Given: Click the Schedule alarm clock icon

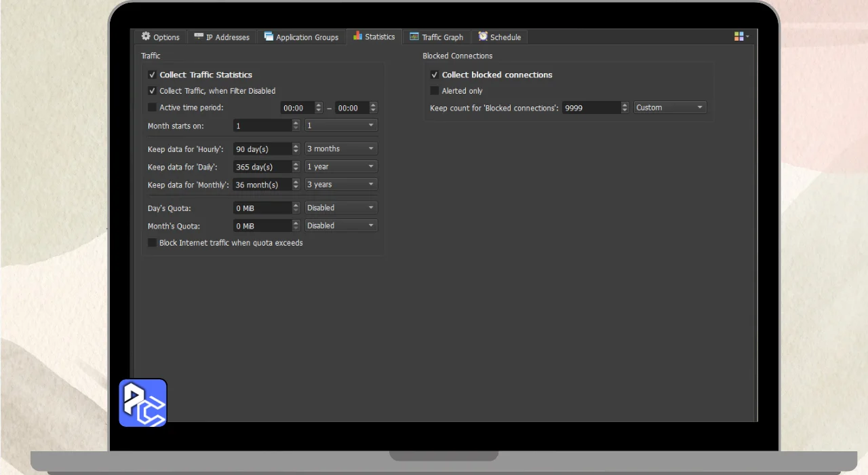Looking at the screenshot, I should click(483, 37).
